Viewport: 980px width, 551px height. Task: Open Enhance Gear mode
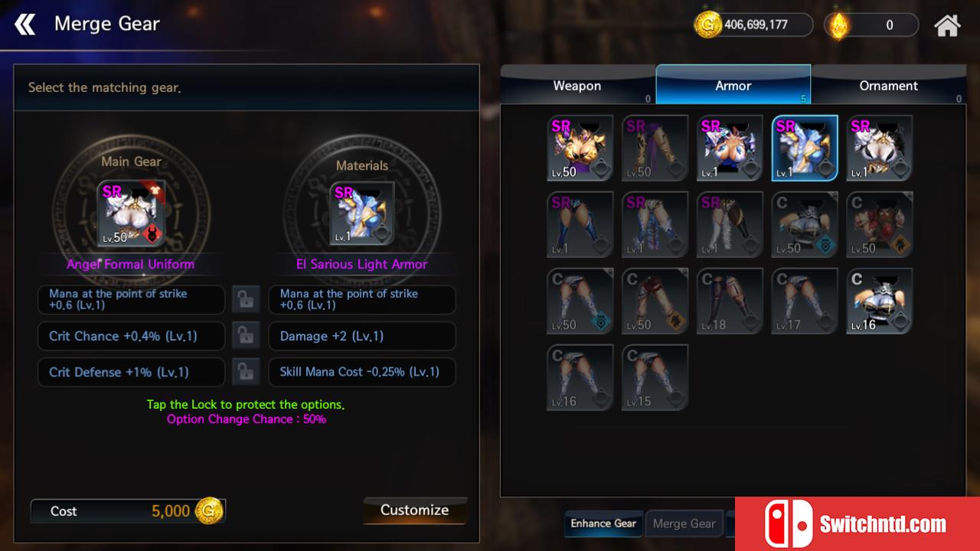pyautogui.click(x=603, y=523)
